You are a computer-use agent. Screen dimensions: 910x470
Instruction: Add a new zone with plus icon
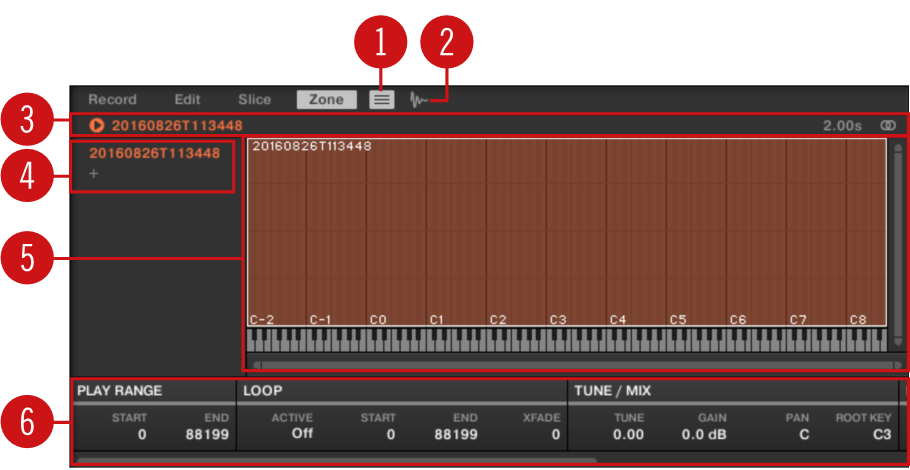(94, 174)
